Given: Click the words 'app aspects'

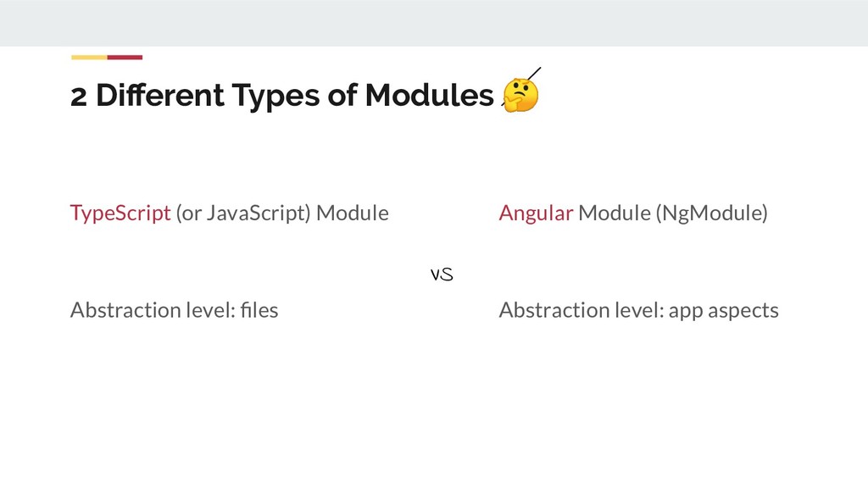Looking at the screenshot, I should pyautogui.click(x=723, y=310).
